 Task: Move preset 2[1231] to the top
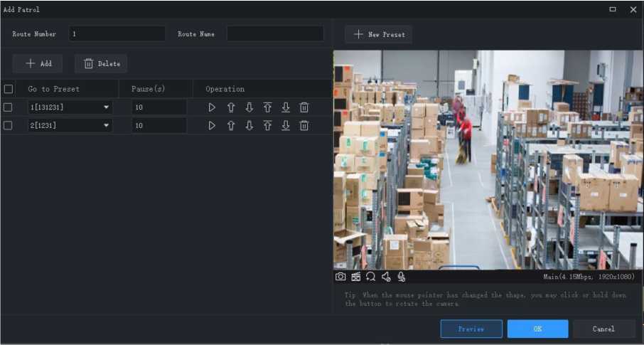pos(267,126)
